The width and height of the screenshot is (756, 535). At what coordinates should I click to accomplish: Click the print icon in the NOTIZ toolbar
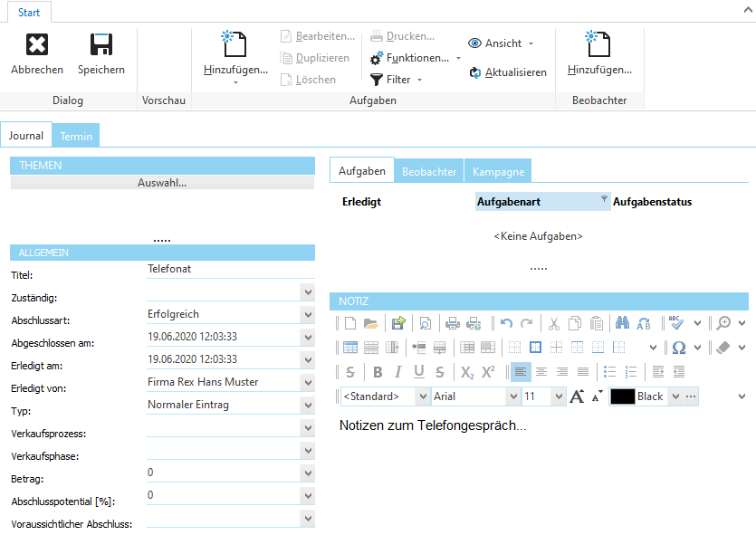(x=450, y=322)
